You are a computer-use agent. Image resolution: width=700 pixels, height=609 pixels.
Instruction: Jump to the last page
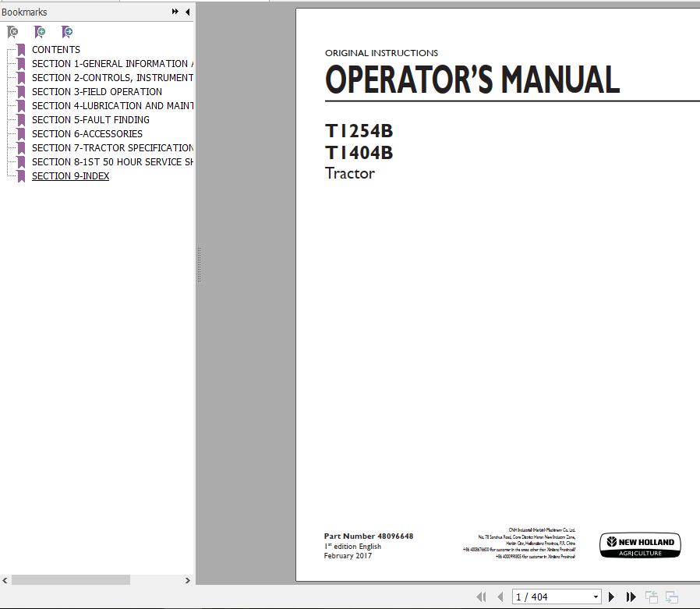[x=631, y=597]
